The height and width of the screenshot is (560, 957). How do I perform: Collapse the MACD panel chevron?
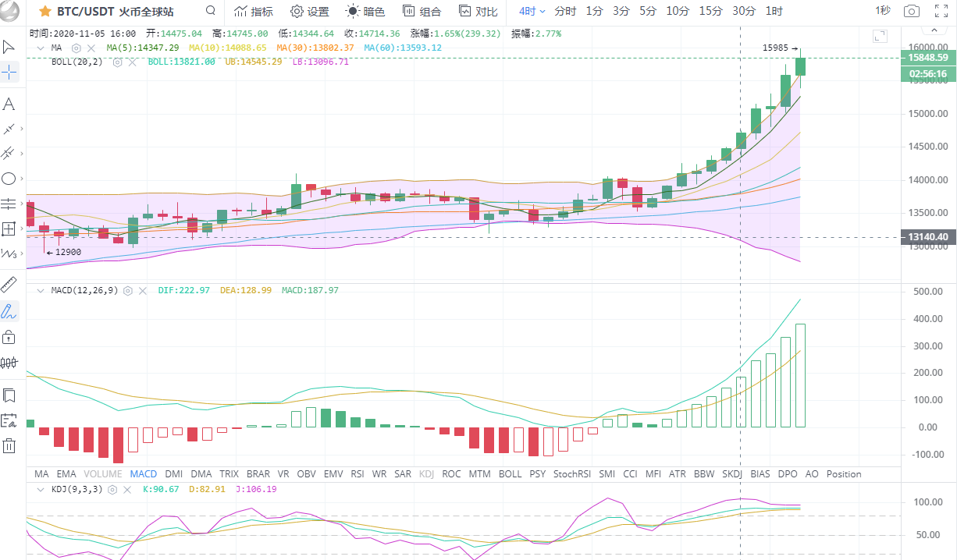(x=39, y=290)
